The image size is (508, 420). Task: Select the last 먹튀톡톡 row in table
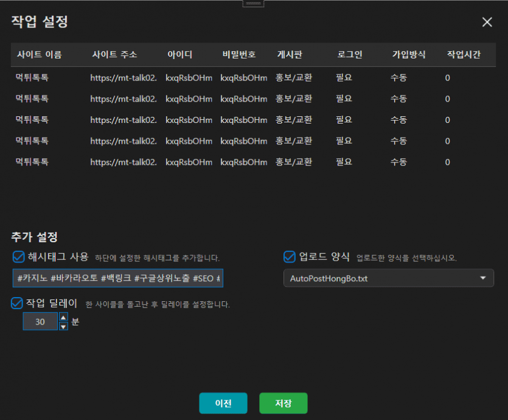coord(32,162)
